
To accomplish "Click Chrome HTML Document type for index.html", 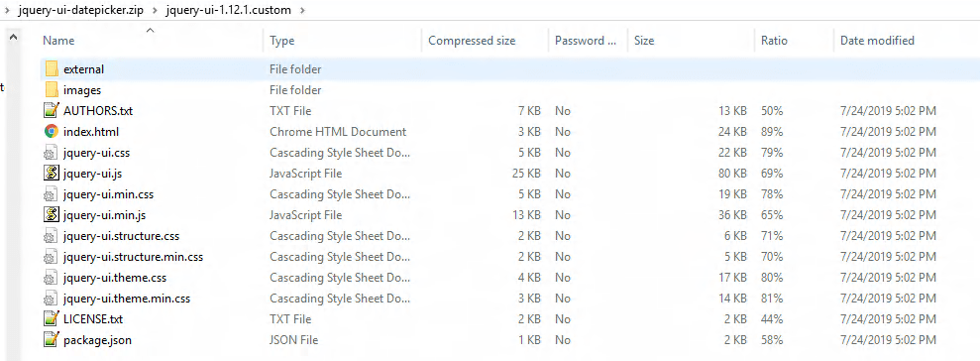I will click(338, 132).
